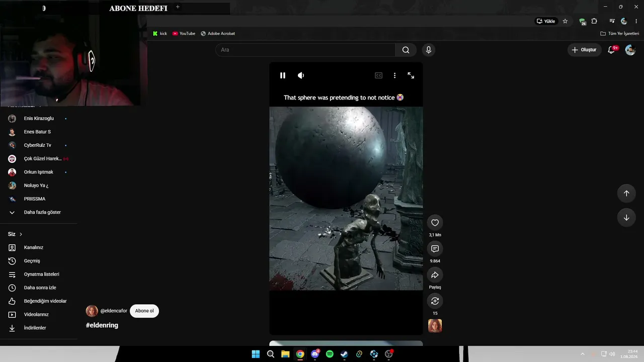Open the comments showing 9.864

pos(435,249)
